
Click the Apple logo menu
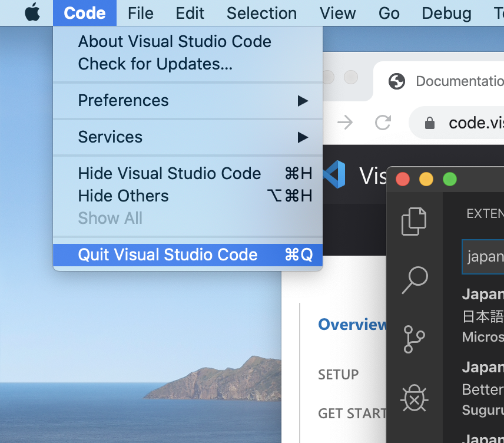point(32,13)
